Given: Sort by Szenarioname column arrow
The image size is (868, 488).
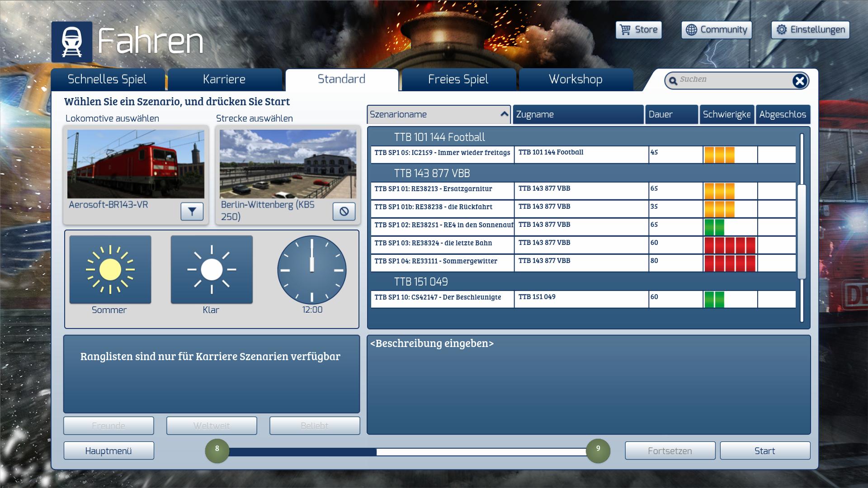Looking at the screenshot, I should [504, 114].
